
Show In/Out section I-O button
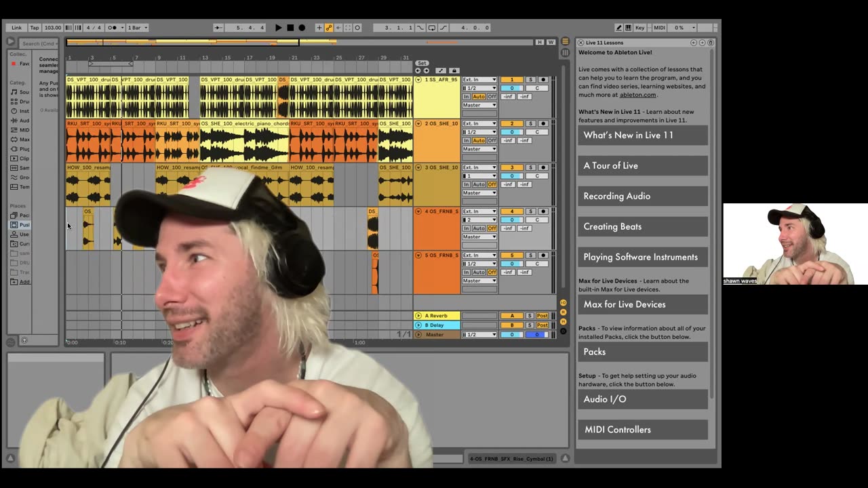563,303
